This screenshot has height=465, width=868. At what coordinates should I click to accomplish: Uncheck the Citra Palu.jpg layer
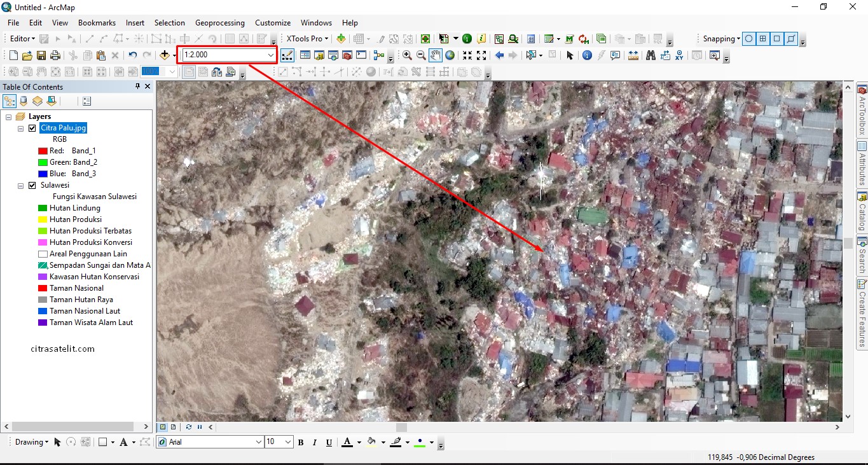click(x=32, y=128)
